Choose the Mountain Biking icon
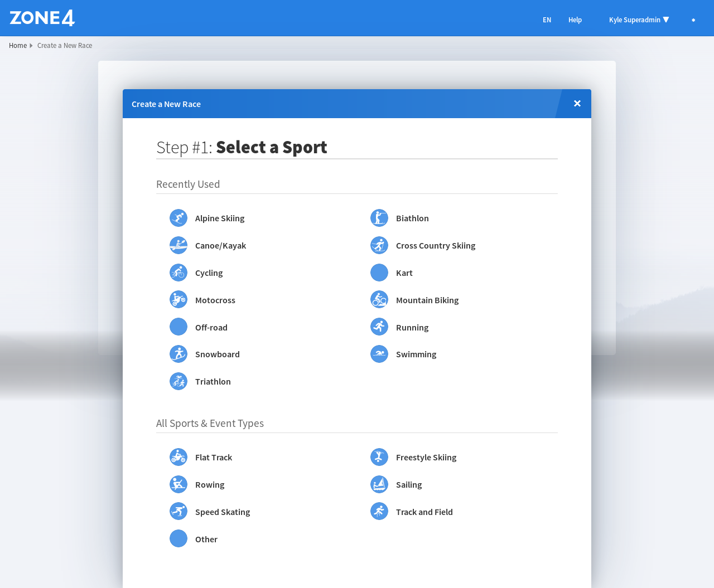Screen dimensions: 714x588 pyautogui.click(x=379, y=300)
